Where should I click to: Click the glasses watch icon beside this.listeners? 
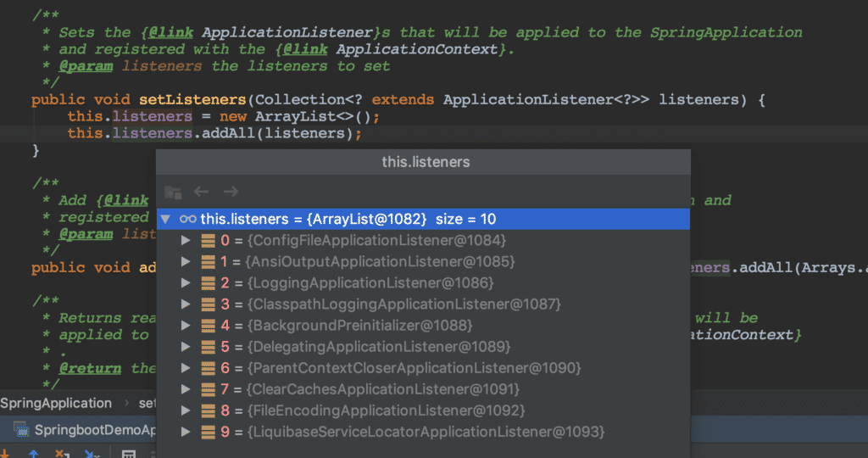[188, 219]
